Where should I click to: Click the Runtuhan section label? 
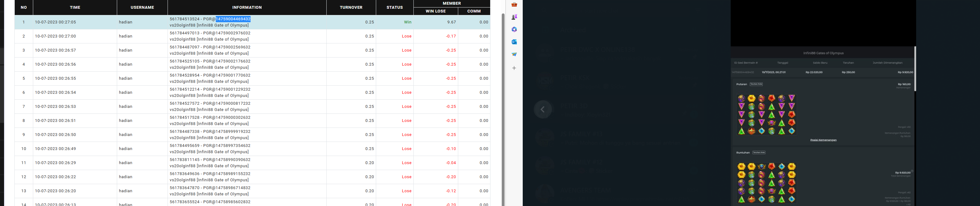coord(743,153)
